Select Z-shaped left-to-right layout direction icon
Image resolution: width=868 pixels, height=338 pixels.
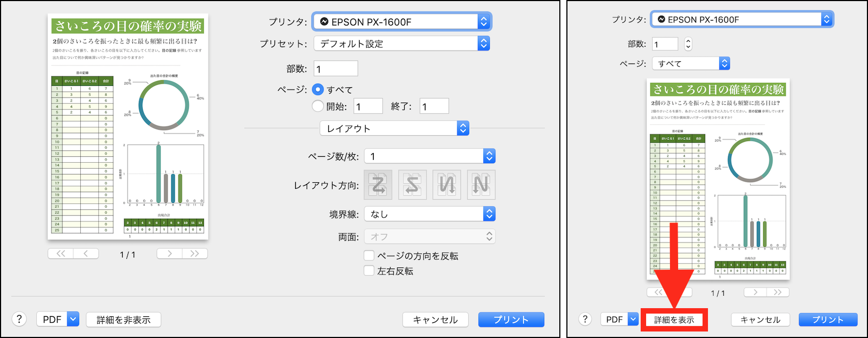pyautogui.click(x=379, y=185)
